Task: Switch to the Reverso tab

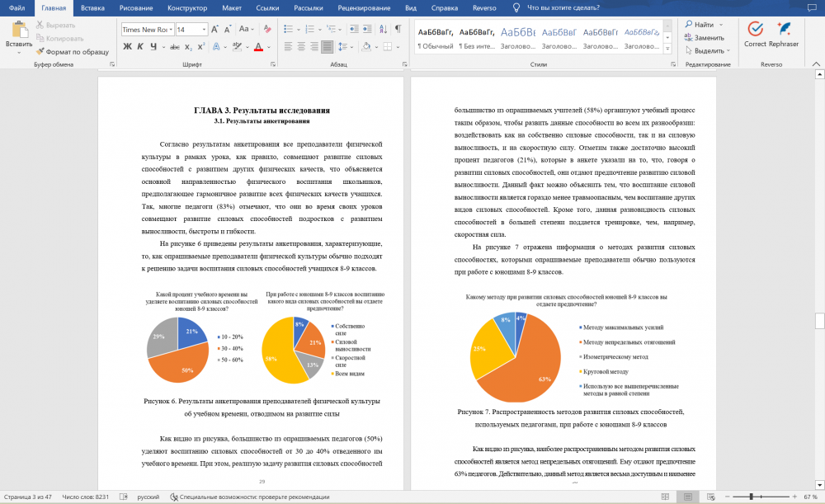Action: [x=484, y=8]
